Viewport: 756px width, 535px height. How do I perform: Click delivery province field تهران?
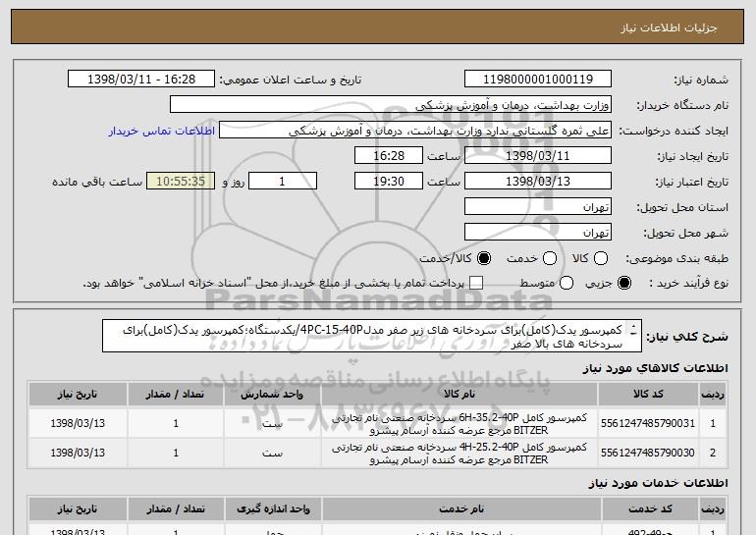538,207
